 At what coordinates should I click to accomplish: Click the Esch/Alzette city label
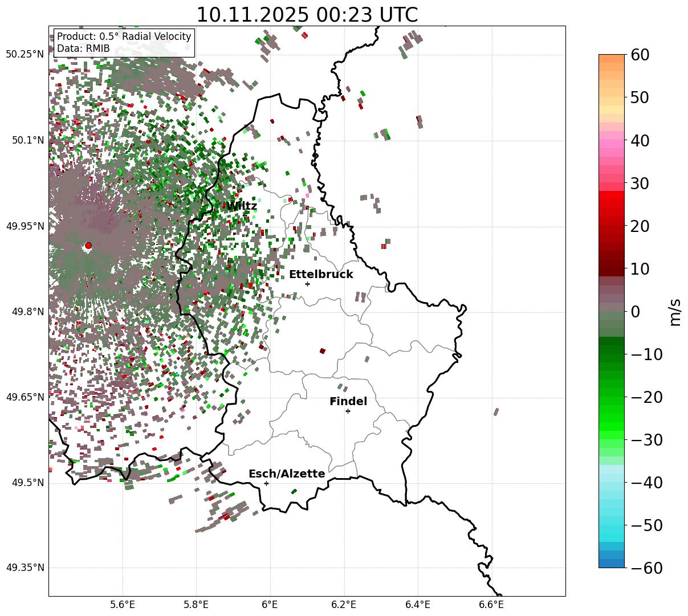(x=287, y=474)
